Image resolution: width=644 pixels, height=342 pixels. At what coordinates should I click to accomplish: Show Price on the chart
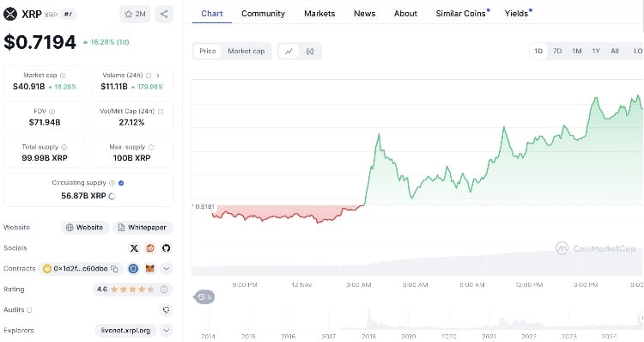(208, 51)
